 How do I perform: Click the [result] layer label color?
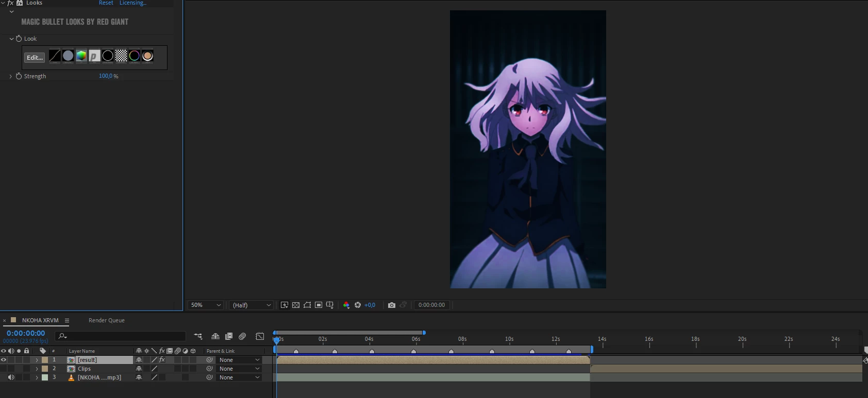point(45,360)
